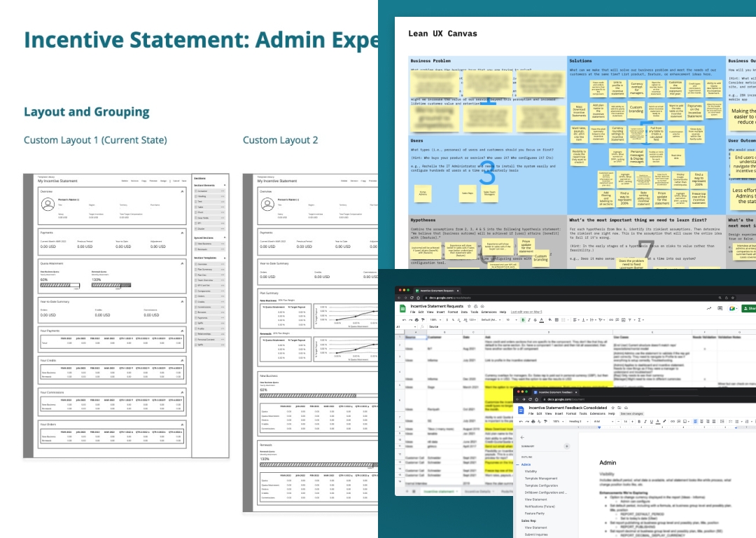756x538 pixels.
Task: Click New Business Quota 60% progress bar
Action: [59, 285]
